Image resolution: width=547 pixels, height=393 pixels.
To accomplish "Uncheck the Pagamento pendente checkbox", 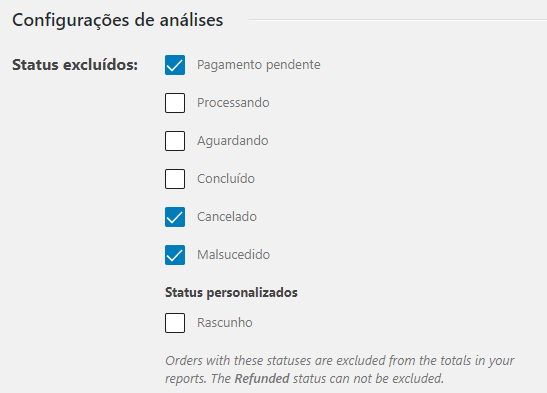I will (x=175, y=65).
